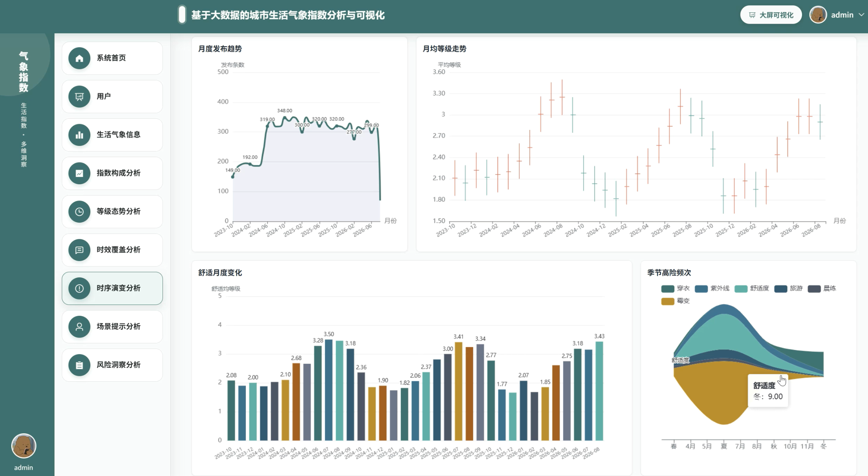Screen dimensions: 868x476
Task: Click the 500 y-axis value
Action: 223,72
